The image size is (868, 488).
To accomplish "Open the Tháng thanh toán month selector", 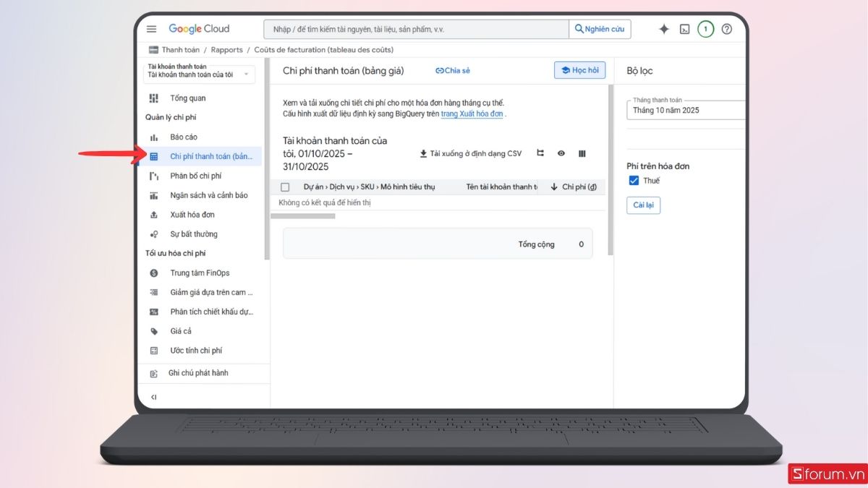I will [686, 110].
